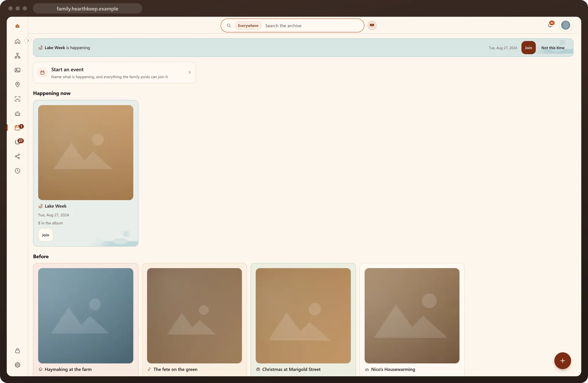Click the Lake Week card title
The width and height of the screenshot is (588, 383).
pyautogui.click(x=55, y=206)
